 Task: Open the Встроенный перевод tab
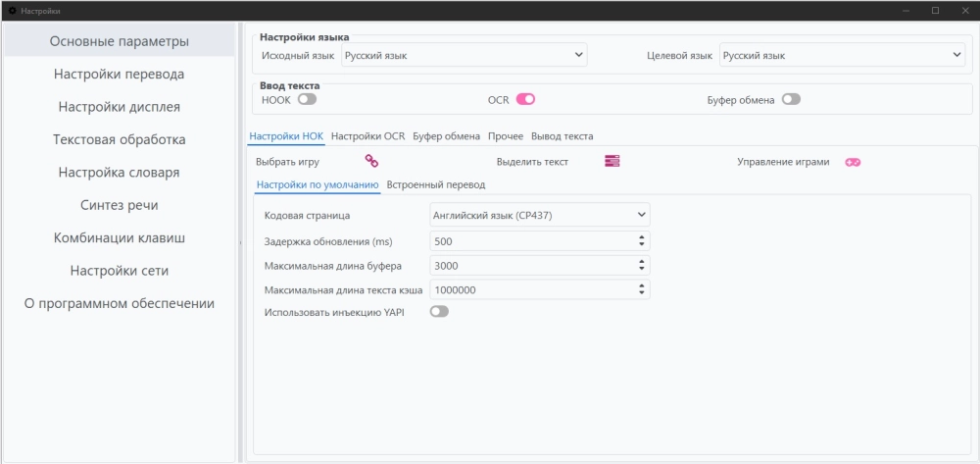click(x=436, y=185)
